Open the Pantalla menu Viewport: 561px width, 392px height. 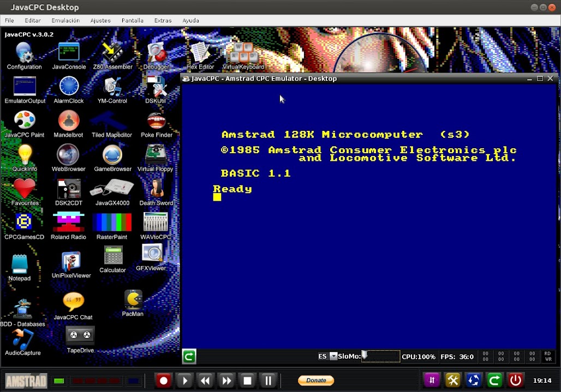point(133,20)
